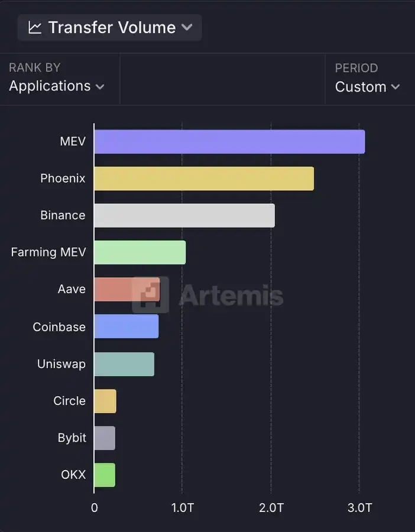
Task: Click the PERIOD section header
Action: (x=356, y=67)
